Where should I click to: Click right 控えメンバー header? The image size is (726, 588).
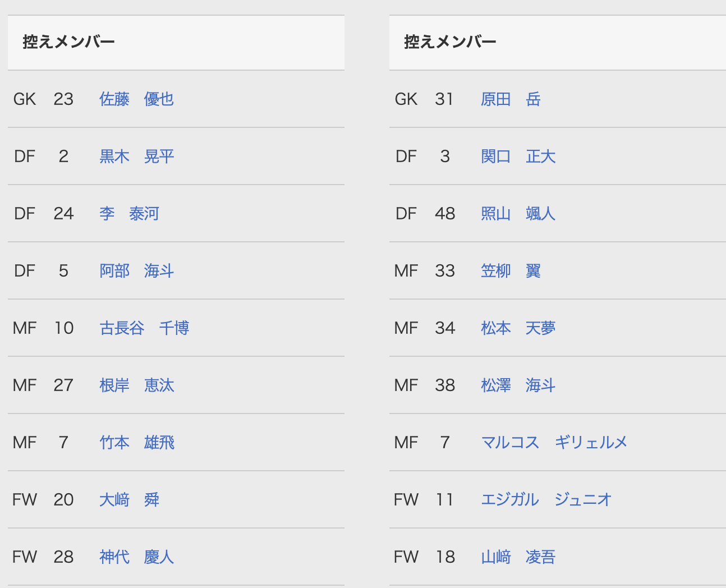pyautogui.click(x=450, y=42)
